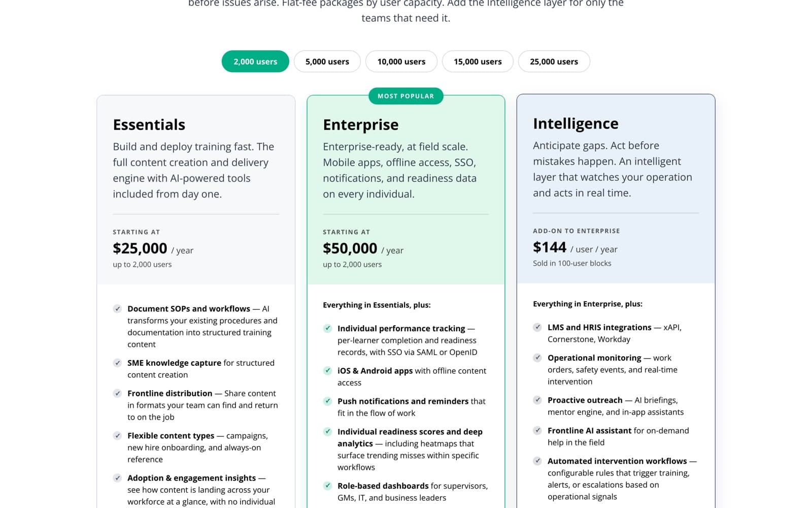Click the Intelligence plan title
The width and height of the screenshot is (812, 508).
pos(576,124)
